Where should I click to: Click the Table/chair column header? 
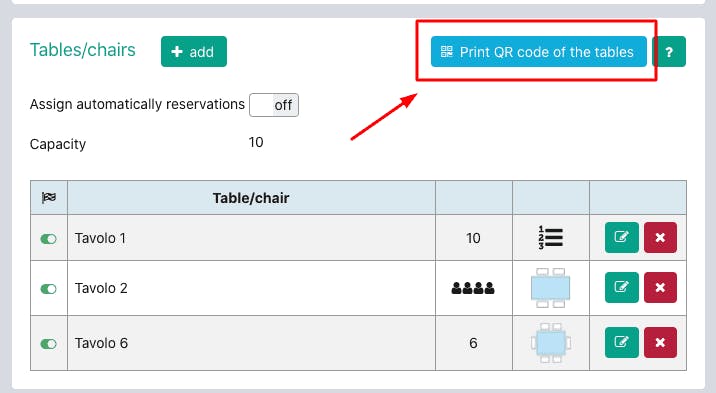251,198
